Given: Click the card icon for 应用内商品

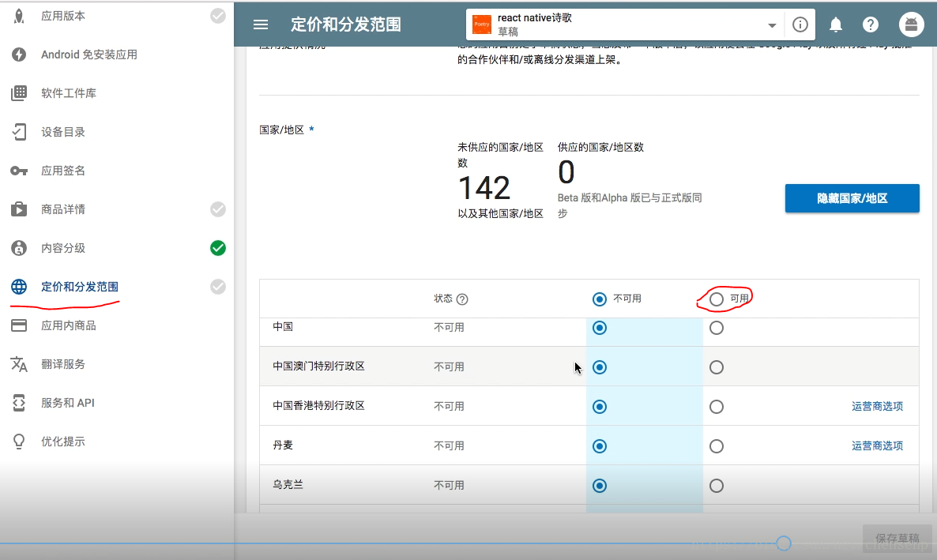Looking at the screenshot, I should (x=19, y=325).
